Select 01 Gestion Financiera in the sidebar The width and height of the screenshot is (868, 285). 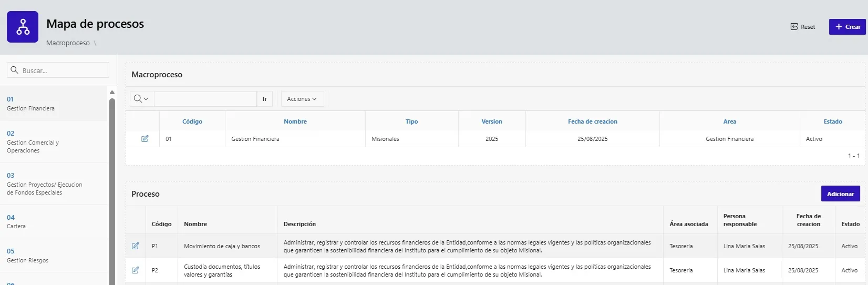coord(54,104)
